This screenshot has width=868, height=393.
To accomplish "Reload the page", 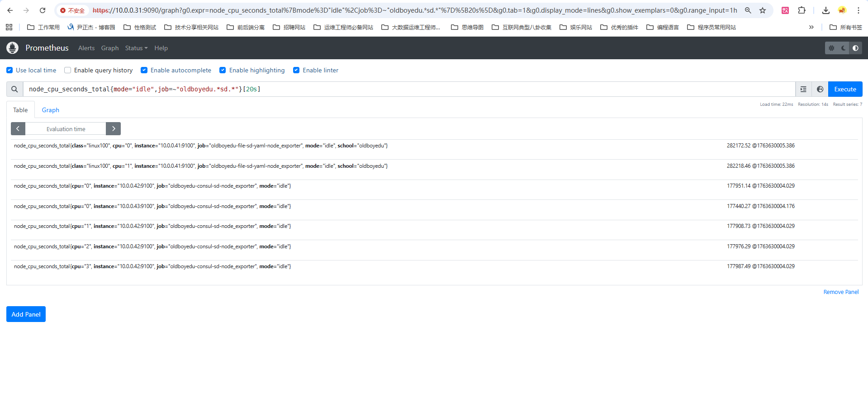I will coord(43,10).
